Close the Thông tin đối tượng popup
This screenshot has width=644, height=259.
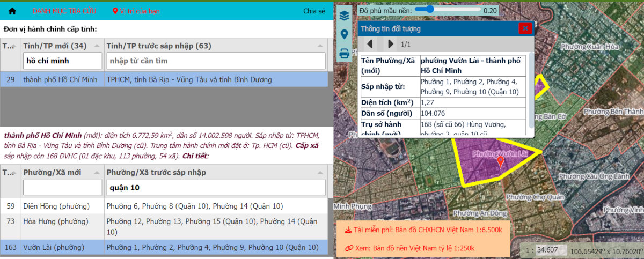tap(525, 28)
